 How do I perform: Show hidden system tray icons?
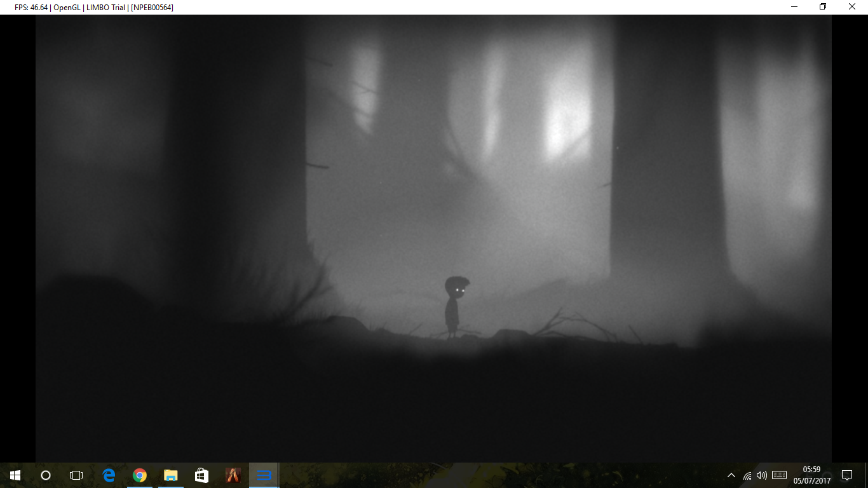(731, 475)
